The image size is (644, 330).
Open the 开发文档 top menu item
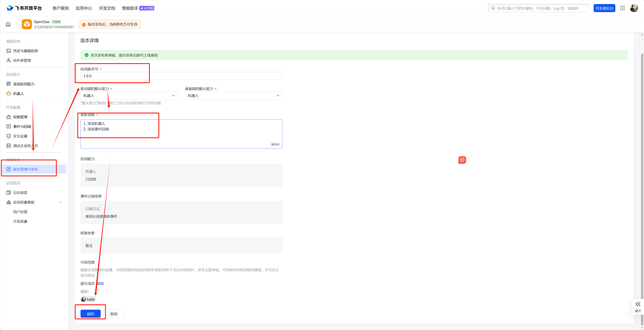point(107,8)
